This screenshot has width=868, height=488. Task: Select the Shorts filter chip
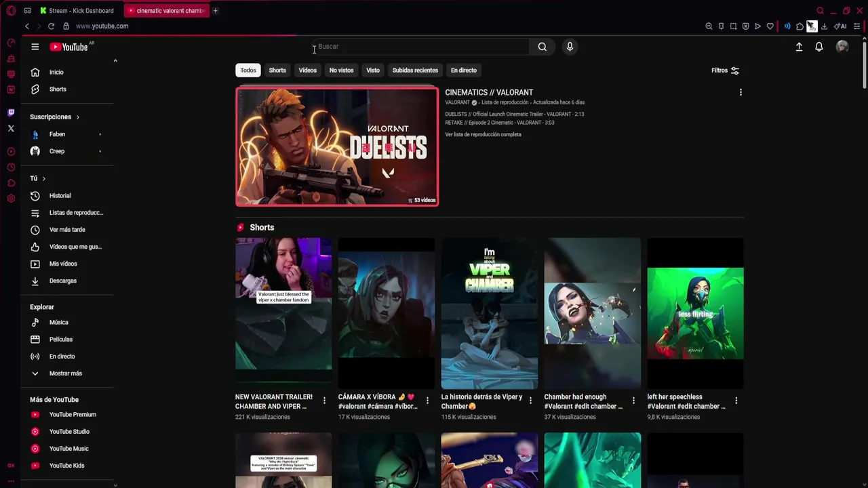[277, 70]
